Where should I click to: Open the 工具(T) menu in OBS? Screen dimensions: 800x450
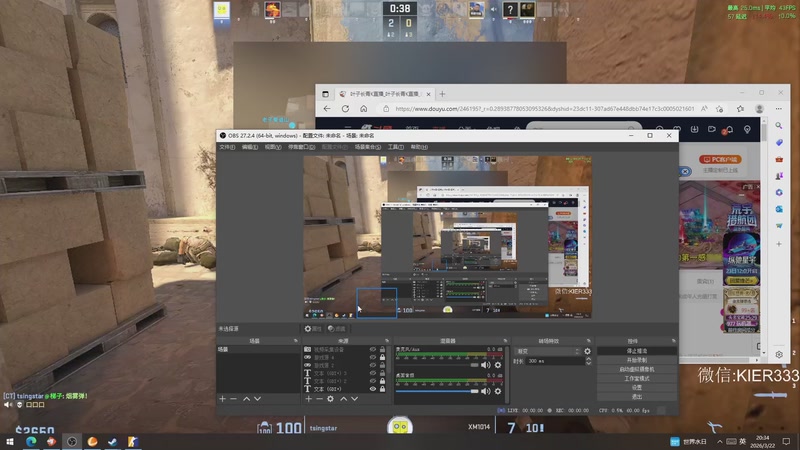point(395,147)
